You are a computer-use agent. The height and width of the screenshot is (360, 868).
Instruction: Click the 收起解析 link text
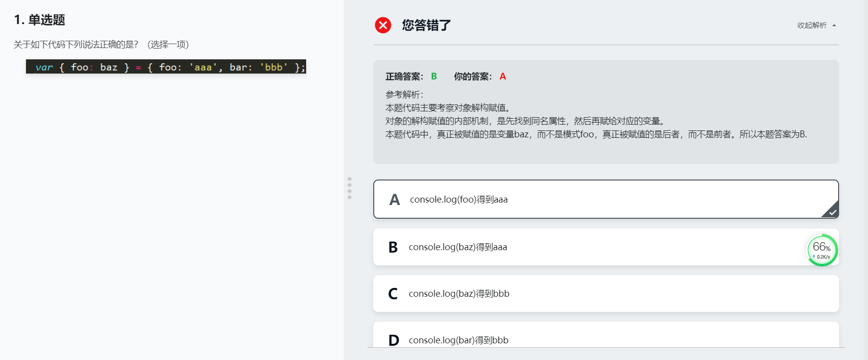812,26
